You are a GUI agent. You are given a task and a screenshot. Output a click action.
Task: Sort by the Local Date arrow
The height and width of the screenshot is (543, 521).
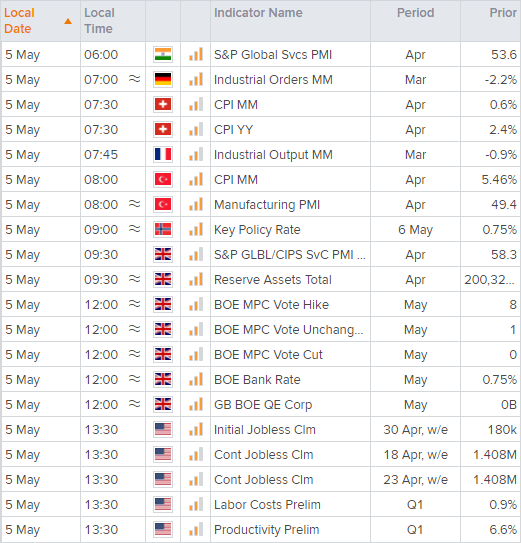pos(68,21)
